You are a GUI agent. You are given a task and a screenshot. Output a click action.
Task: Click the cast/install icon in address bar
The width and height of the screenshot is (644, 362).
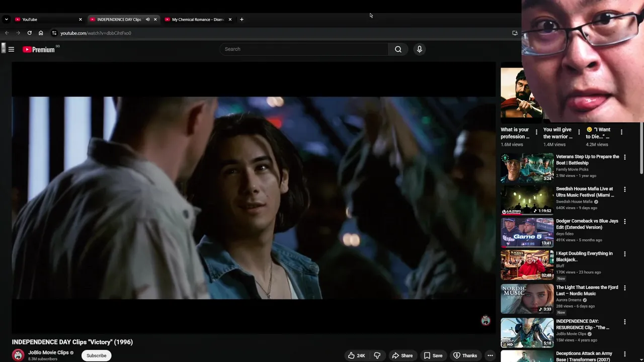515,33
